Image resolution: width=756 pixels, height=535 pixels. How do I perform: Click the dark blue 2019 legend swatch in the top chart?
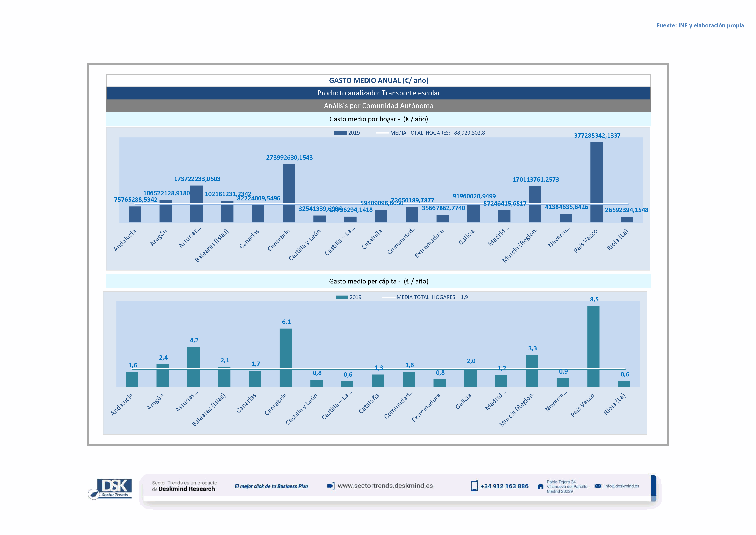pyautogui.click(x=340, y=133)
